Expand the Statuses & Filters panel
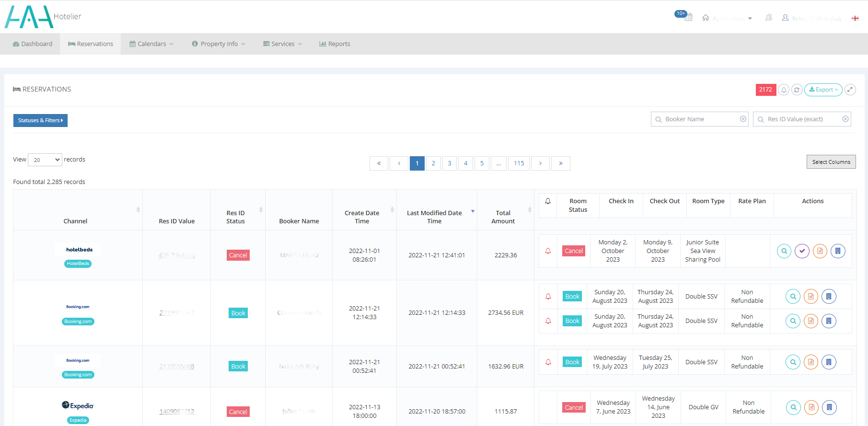The height and width of the screenshot is (426, 868). click(40, 120)
